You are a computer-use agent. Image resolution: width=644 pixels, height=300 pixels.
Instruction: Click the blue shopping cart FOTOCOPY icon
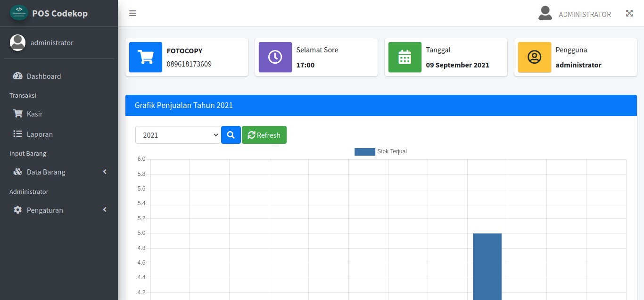coord(146,57)
